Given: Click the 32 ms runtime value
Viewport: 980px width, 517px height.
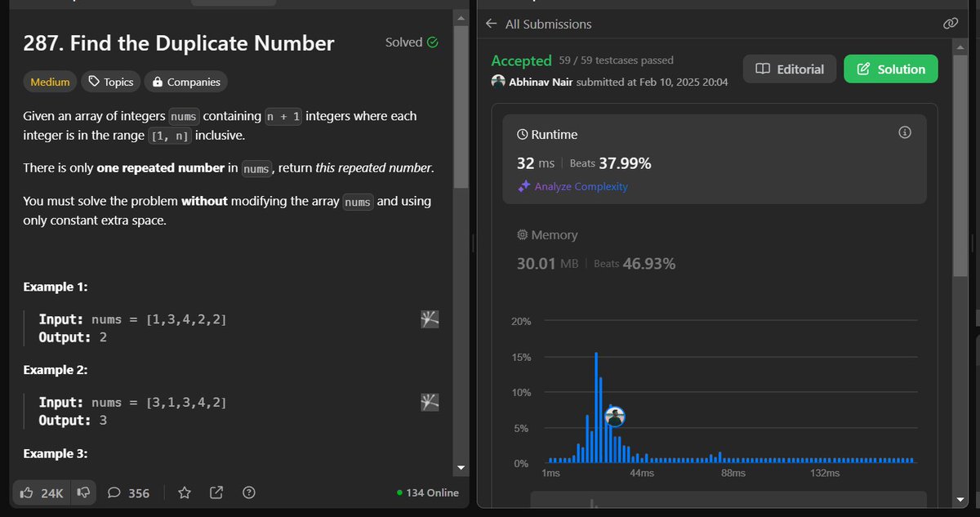Looking at the screenshot, I should tap(537, 163).
